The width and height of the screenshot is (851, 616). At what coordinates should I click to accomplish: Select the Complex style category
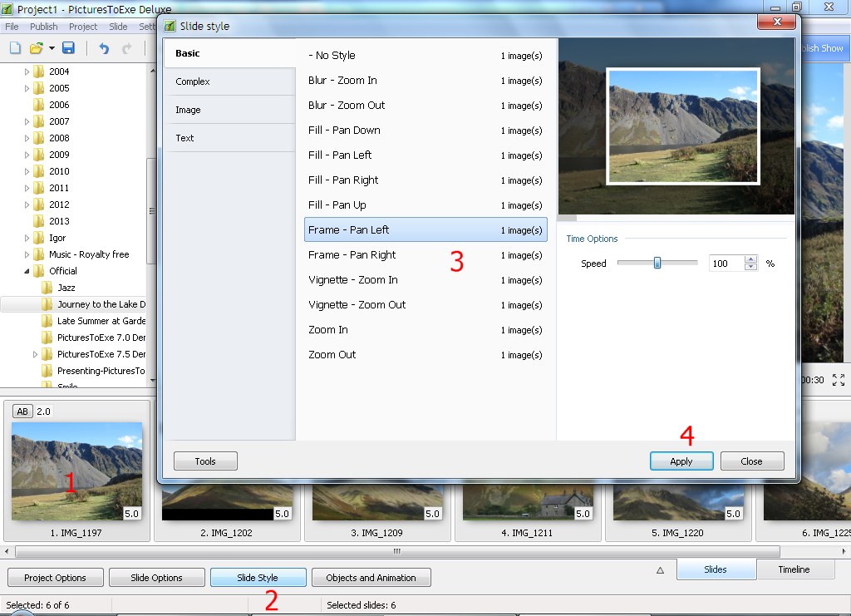[x=229, y=81]
